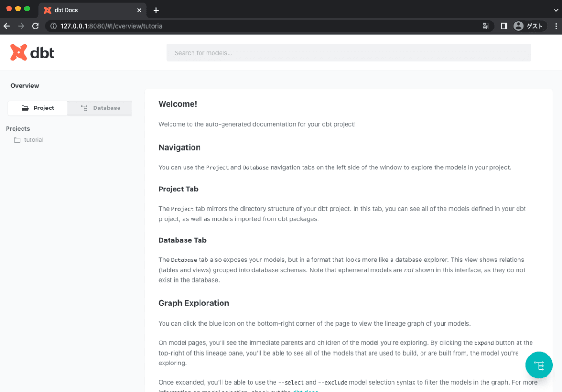The image size is (562, 392).
Task: Click the Projects label in the sidebar
Action: pyautogui.click(x=18, y=129)
